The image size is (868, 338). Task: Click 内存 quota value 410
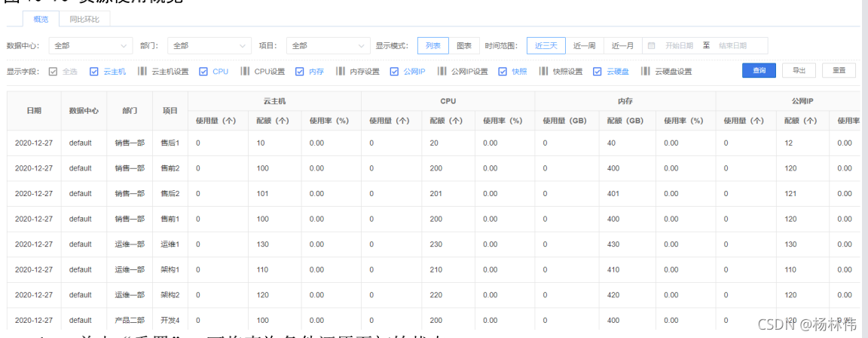pos(613,270)
